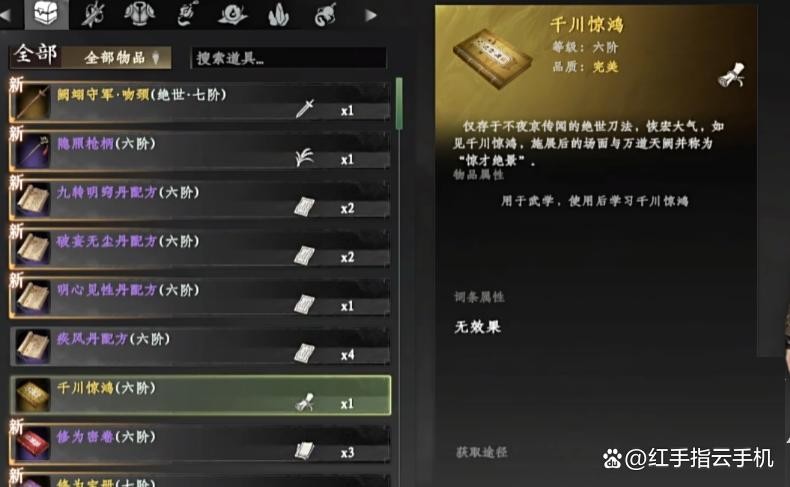Click the 六阶 spear handle thumbnail

(x=32, y=151)
